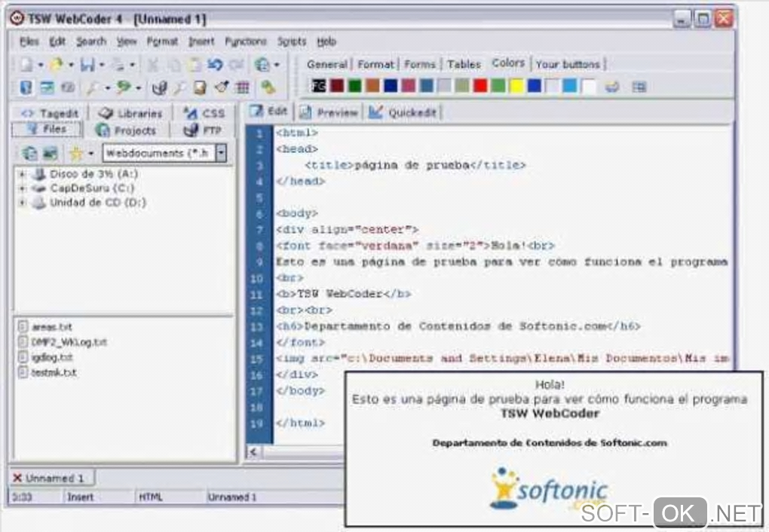Open the favorites star dropdown arrow
769x532 pixels.
pyautogui.click(x=90, y=154)
